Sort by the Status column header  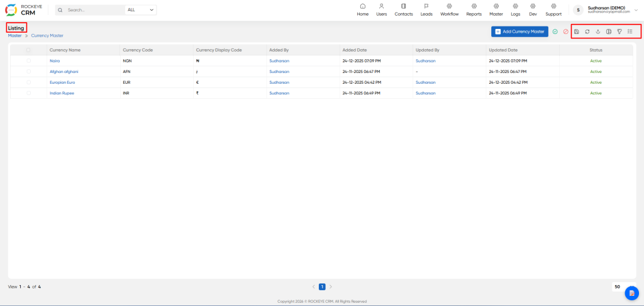596,50
